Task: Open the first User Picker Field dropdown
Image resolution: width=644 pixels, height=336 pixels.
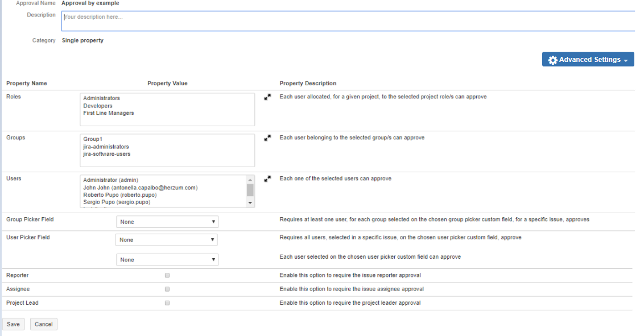Action: (166, 240)
